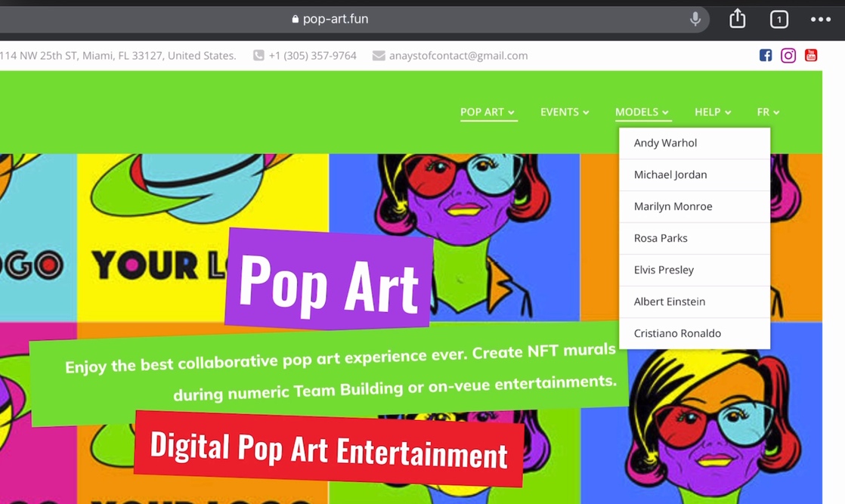Open the YouTube icon link
845x504 pixels.
(x=811, y=55)
